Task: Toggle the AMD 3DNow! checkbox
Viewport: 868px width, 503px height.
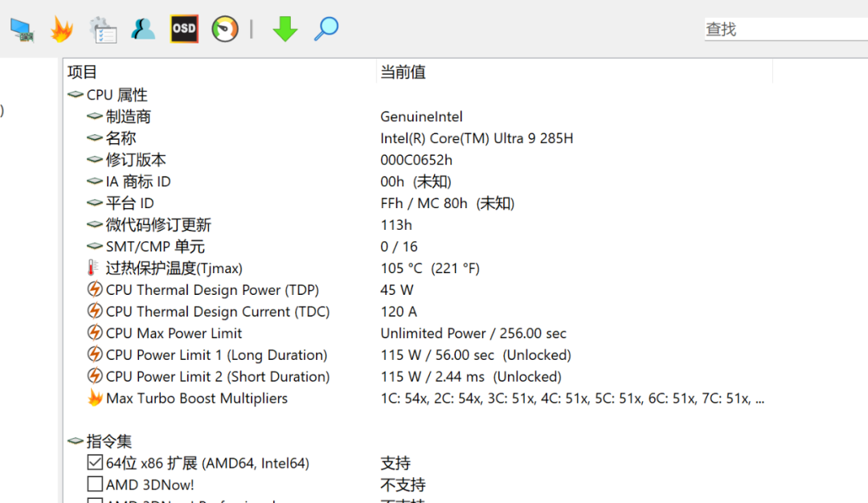Action: 95,485
